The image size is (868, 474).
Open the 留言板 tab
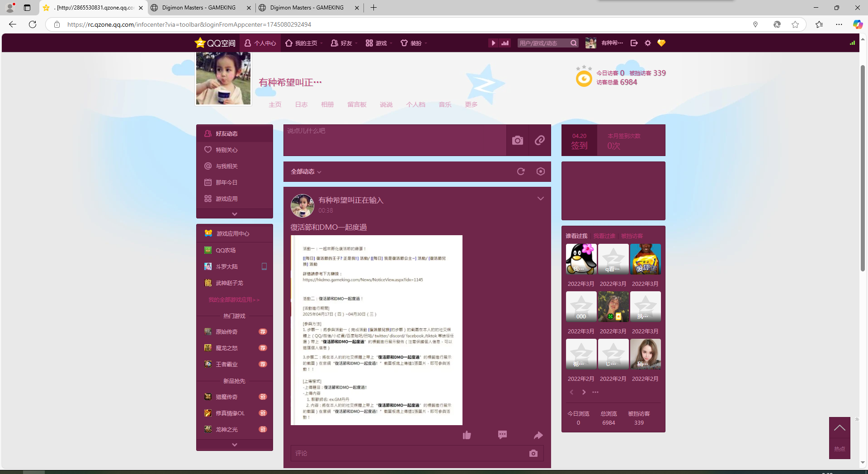point(357,104)
